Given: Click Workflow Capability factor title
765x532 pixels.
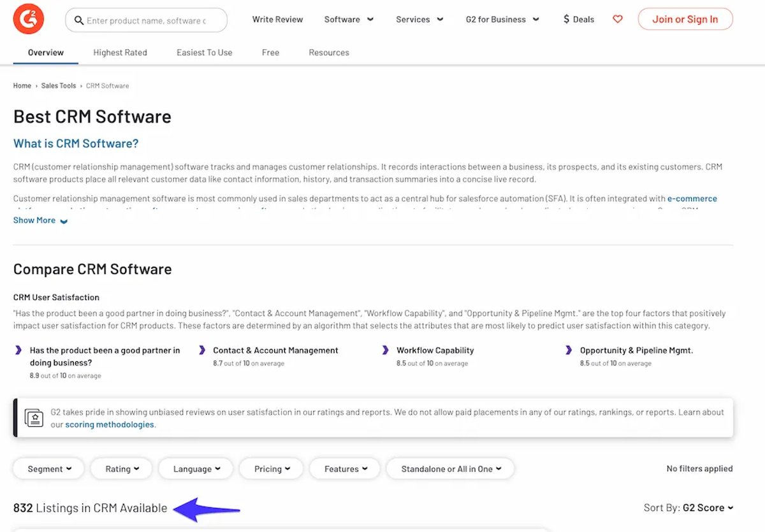Looking at the screenshot, I should [x=435, y=350].
